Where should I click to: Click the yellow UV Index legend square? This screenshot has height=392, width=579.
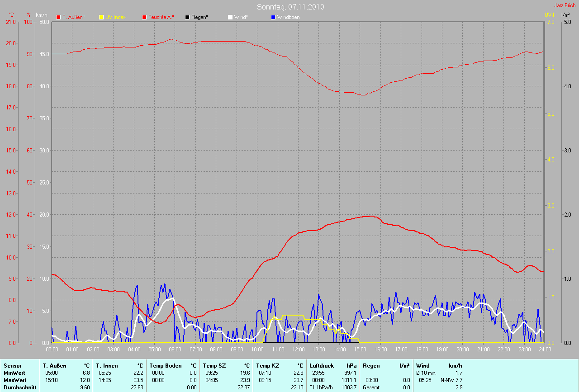[x=101, y=17]
